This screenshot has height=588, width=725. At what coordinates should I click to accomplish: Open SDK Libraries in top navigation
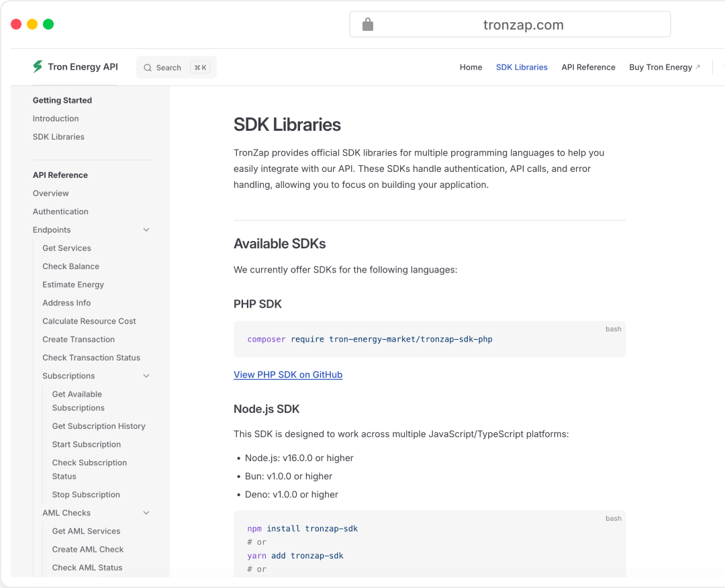[x=522, y=67]
